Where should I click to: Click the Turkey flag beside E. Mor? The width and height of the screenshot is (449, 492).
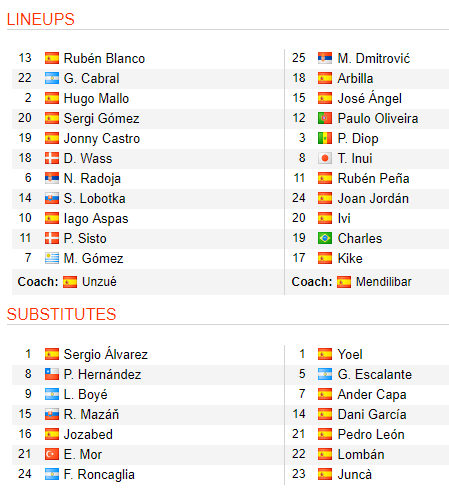(x=52, y=454)
